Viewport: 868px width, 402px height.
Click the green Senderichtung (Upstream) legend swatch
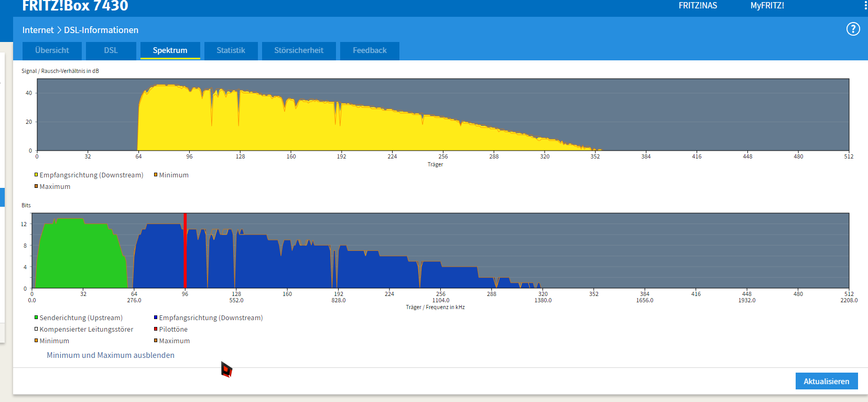[x=36, y=318]
